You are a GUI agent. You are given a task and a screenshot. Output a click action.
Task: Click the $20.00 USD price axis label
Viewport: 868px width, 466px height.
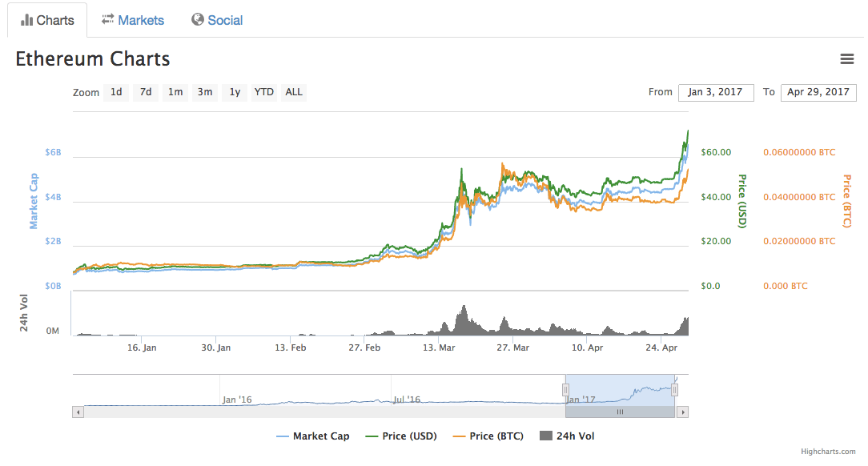point(716,241)
